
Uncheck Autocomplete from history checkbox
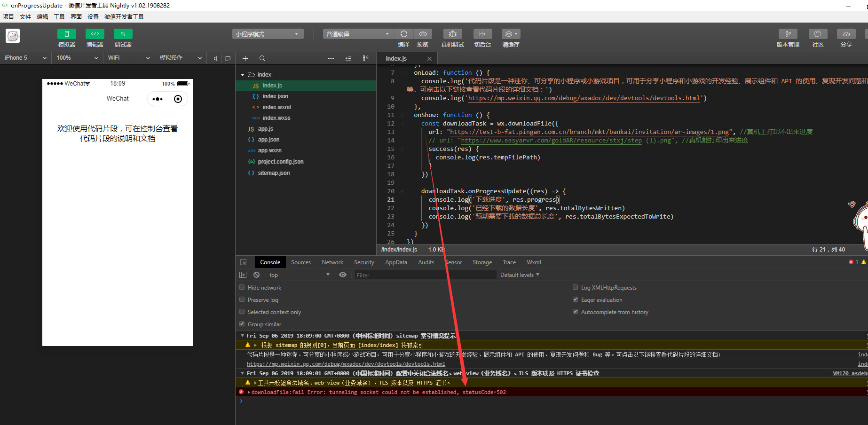[575, 312]
